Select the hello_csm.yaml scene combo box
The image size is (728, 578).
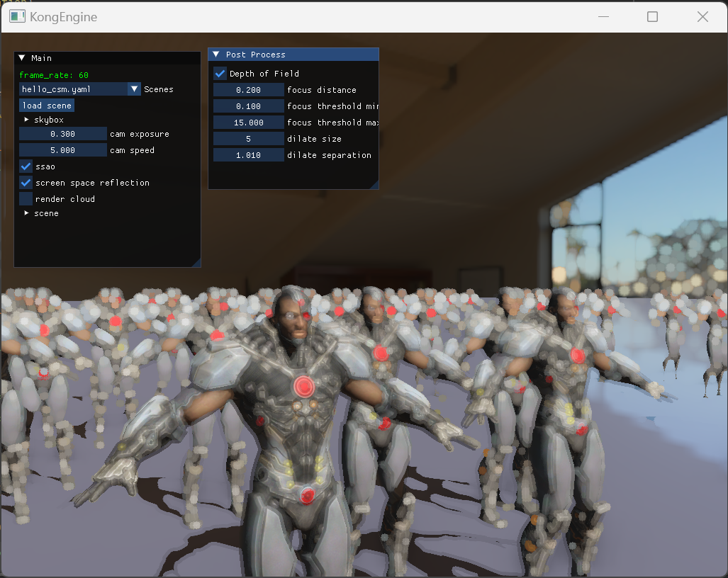(80, 89)
